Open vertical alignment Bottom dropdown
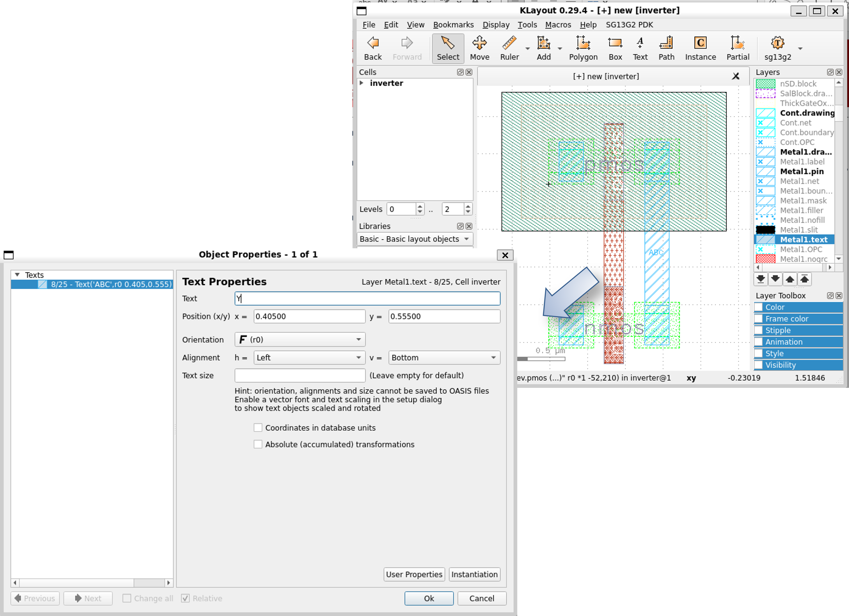Viewport: 849px width, 616px height. [x=444, y=358]
